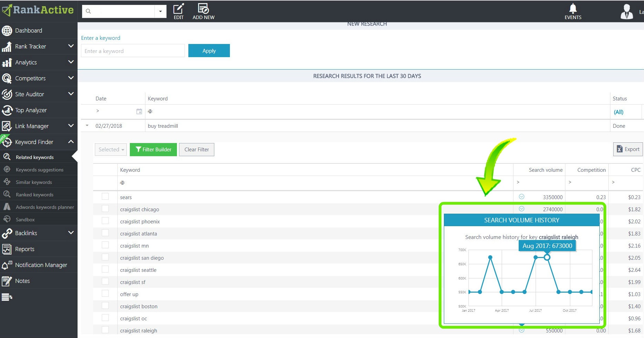Export results to Excel

pyautogui.click(x=628, y=149)
